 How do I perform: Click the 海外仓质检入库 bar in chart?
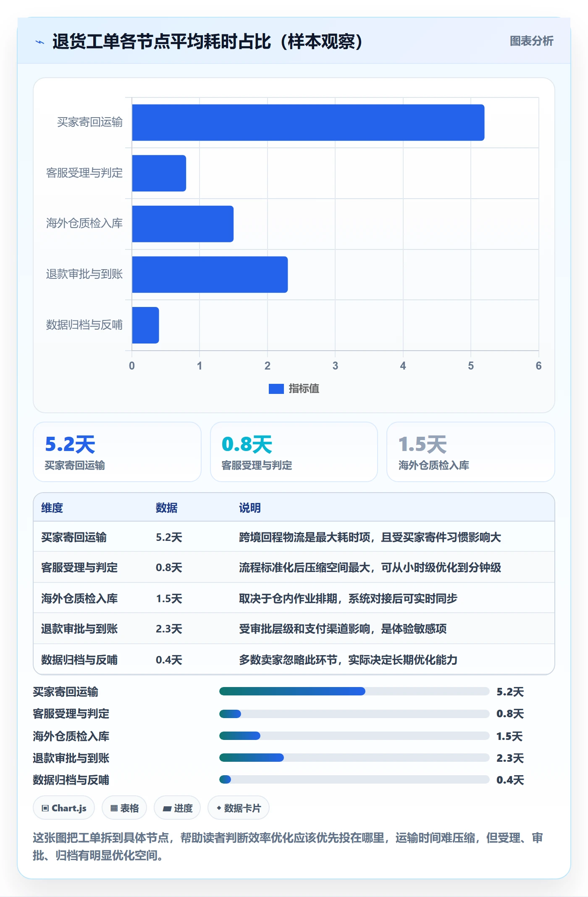183,224
